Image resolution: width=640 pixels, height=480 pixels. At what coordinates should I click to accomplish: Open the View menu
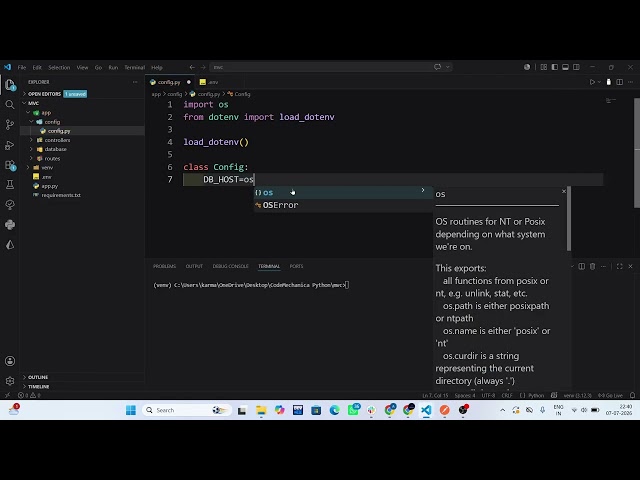(82, 67)
